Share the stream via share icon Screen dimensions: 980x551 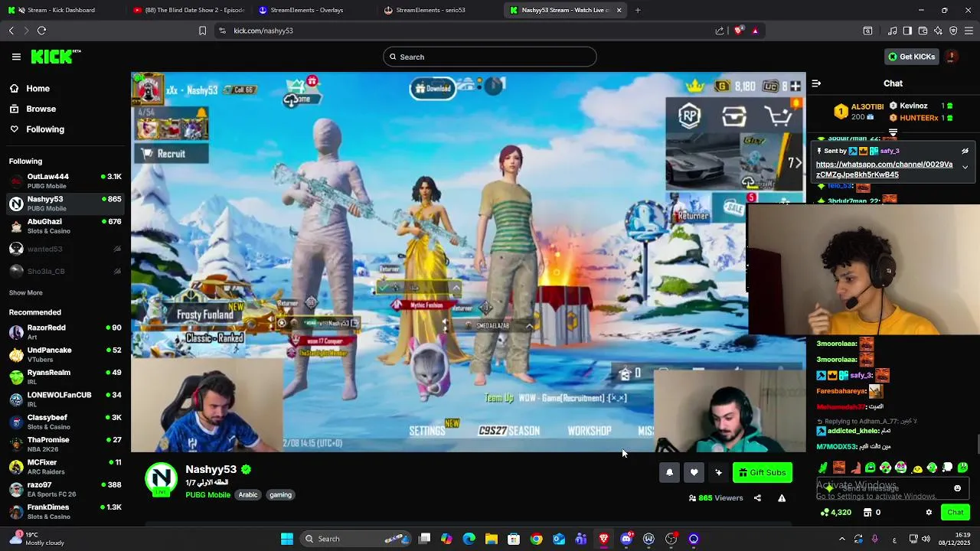pos(757,498)
